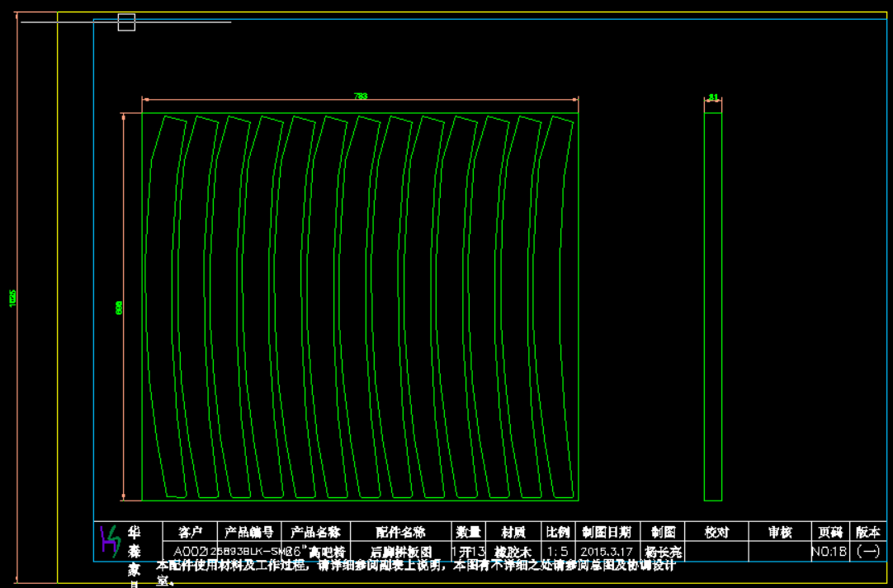
Task: Select the 31 width dimension text
Action: [x=713, y=97]
